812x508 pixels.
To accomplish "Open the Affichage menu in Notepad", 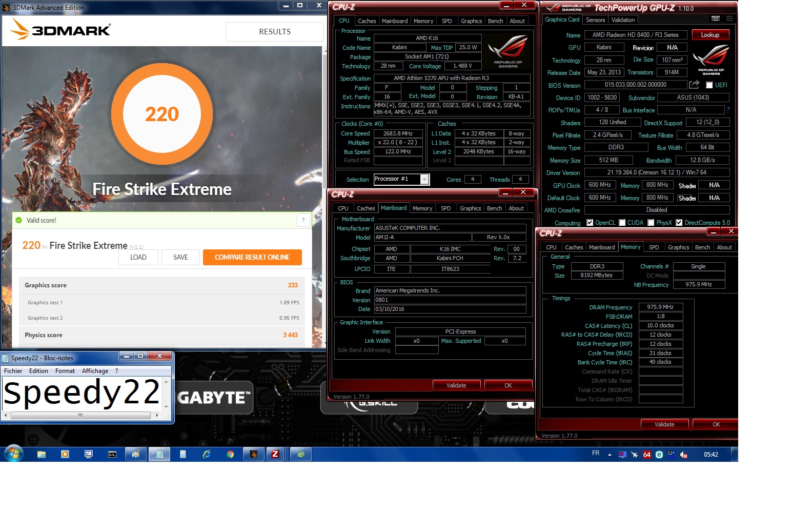I will pos(95,371).
